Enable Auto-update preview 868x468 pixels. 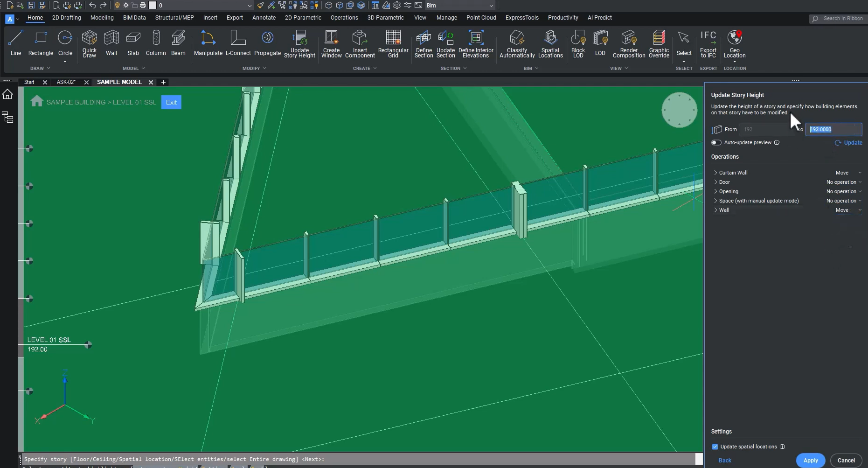pos(716,142)
